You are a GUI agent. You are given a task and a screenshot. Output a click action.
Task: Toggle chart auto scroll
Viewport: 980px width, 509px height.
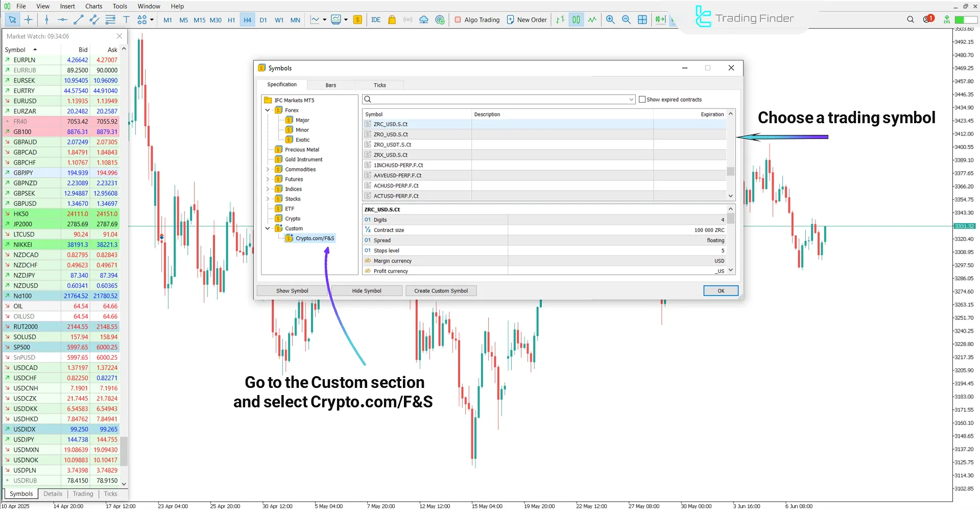[x=660, y=19]
